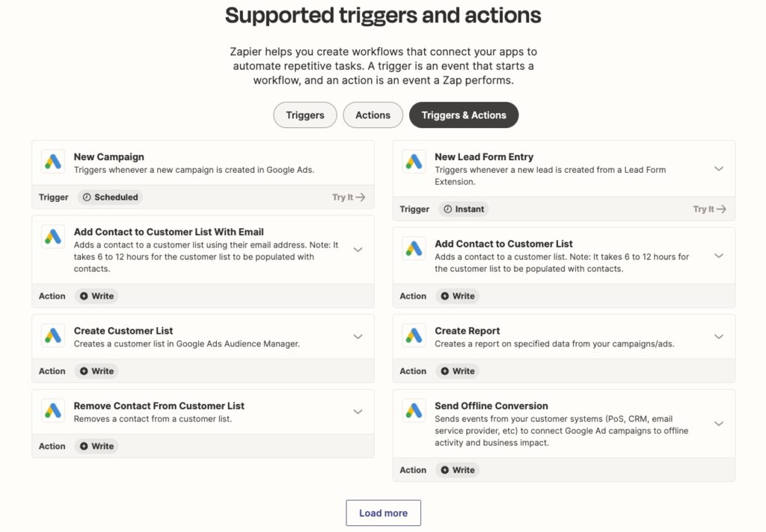The height and width of the screenshot is (532, 766).
Task: Open the New Lead Form Entry title
Action: 484,157
